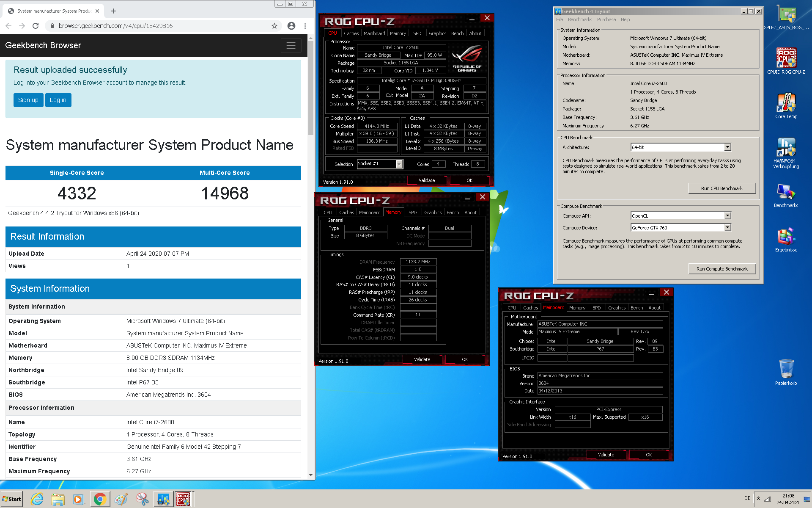Open Socket #1 selection dropdown in CPU-Z
This screenshot has height=508, width=812.
pyautogui.click(x=399, y=164)
